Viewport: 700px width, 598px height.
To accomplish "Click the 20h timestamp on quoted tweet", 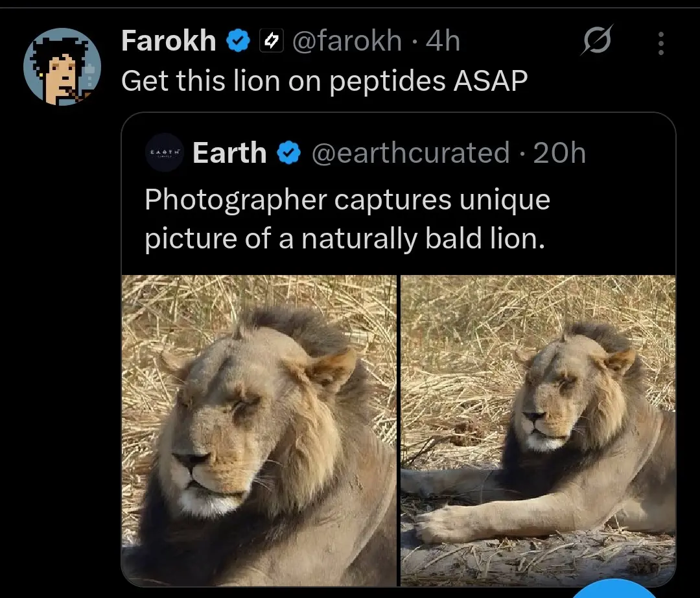I will click(x=559, y=153).
